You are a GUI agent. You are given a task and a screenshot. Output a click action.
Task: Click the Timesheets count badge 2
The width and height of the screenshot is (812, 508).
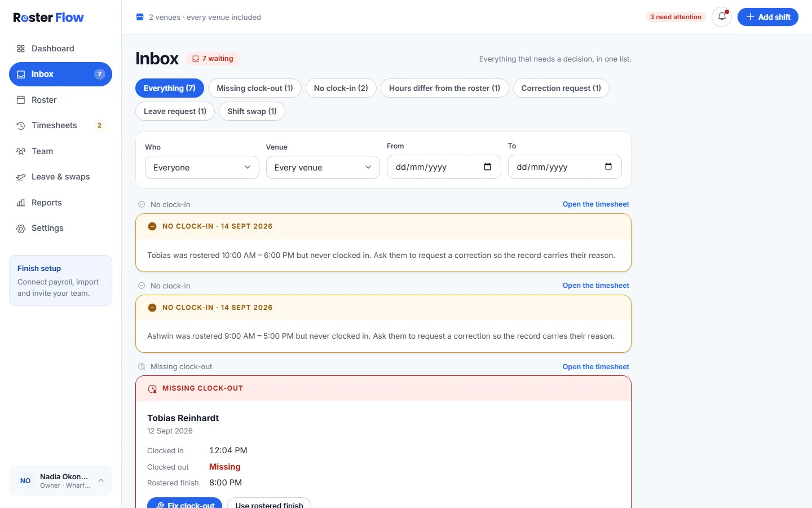[99, 125]
